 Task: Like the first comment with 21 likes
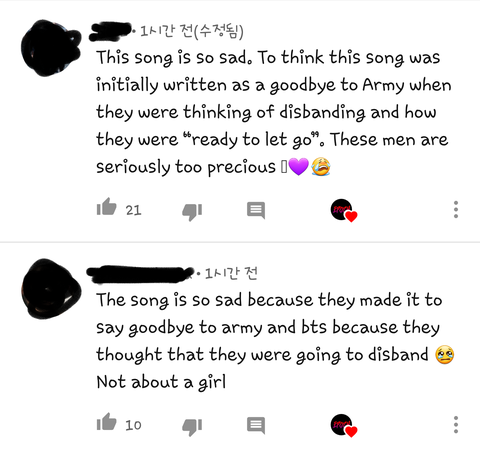[x=106, y=207]
